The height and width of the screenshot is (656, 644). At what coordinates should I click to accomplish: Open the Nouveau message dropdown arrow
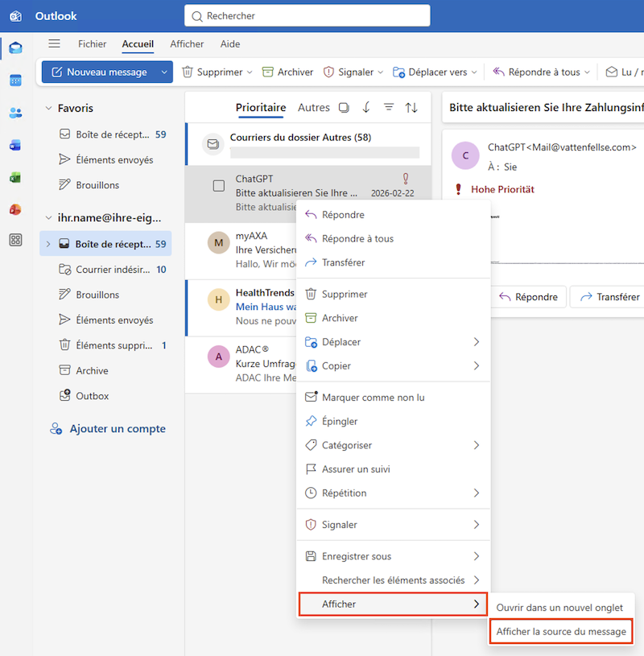(x=164, y=72)
